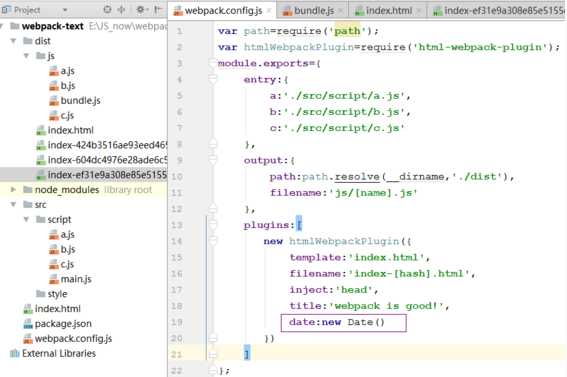567x377 pixels.
Task: Fold the entry block at line 4
Action: pos(212,79)
